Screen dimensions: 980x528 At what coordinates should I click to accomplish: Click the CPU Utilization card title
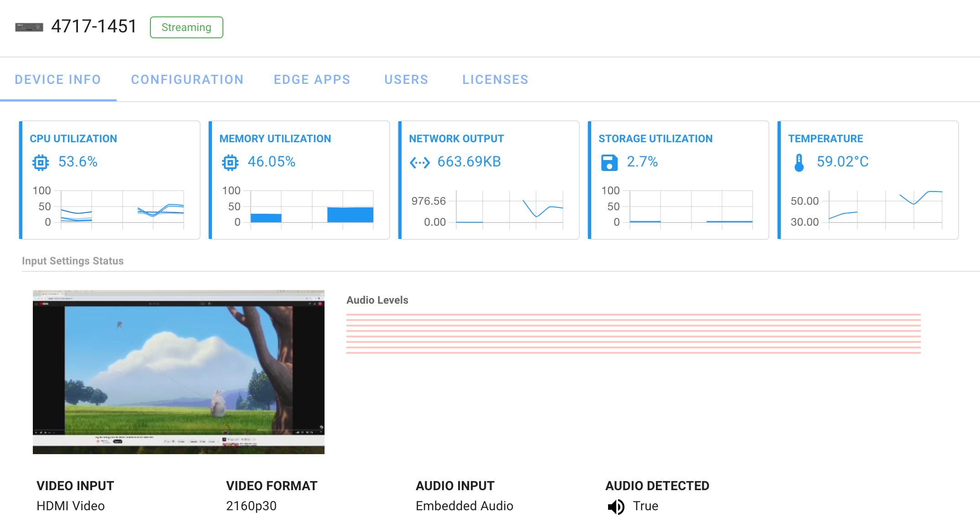73,139
